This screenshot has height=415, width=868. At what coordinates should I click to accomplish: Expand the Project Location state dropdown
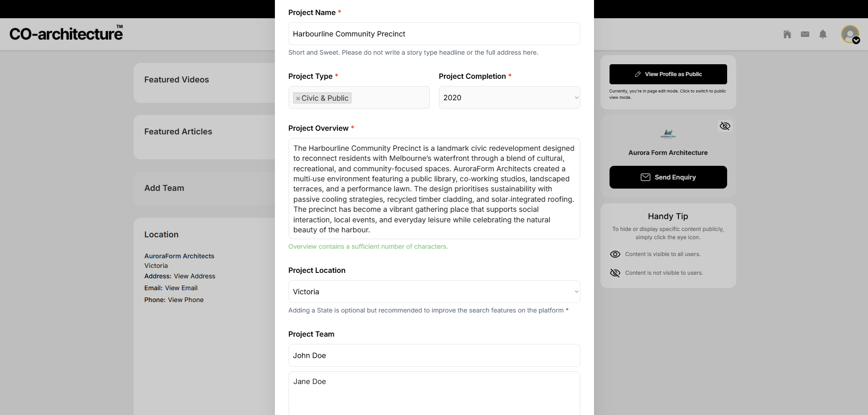tap(434, 292)
